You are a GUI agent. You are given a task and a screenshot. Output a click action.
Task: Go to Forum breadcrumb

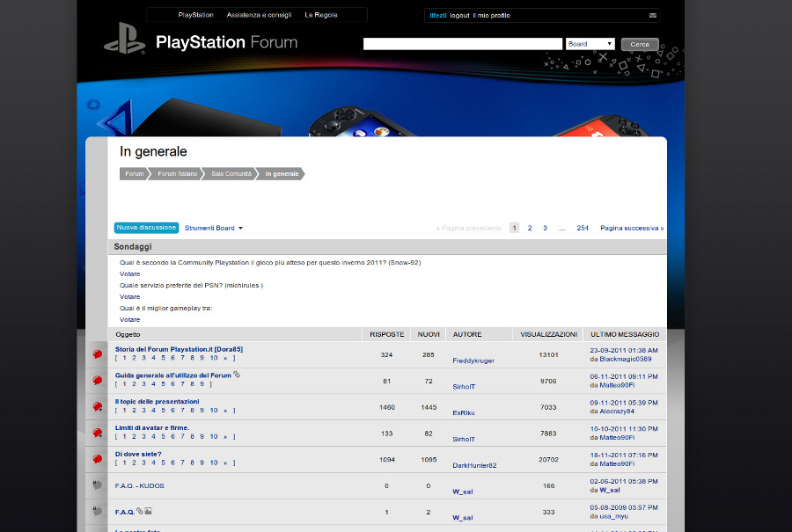(135, 173)
